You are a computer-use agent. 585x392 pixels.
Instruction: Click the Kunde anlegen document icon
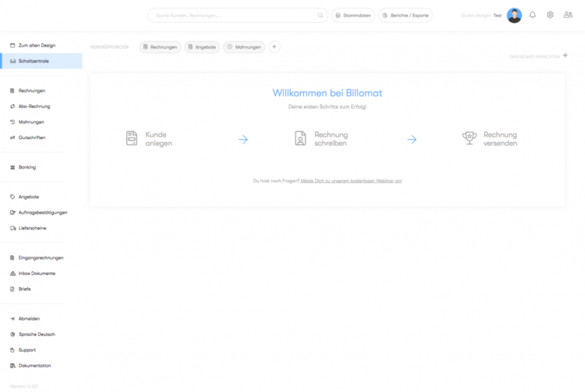coord(131,138)
